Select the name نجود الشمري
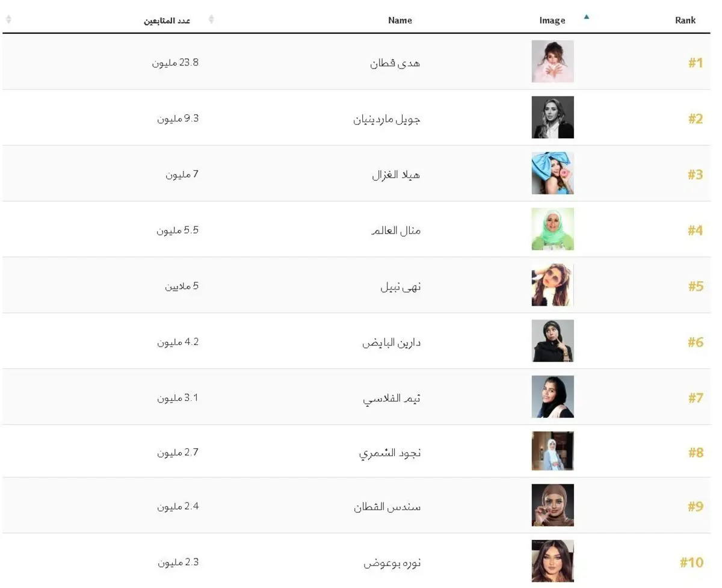 [x=390, y=453]
